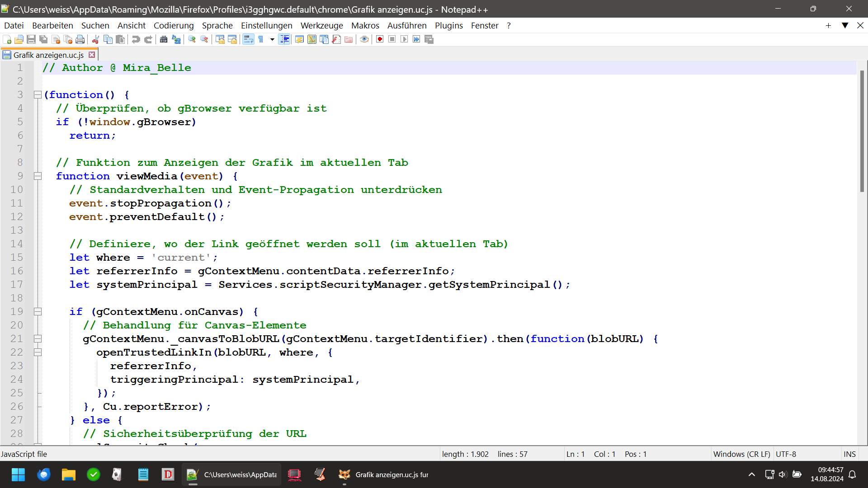
Task: Start macro recording with red dot icon
Action: click(x=380, y=40)
